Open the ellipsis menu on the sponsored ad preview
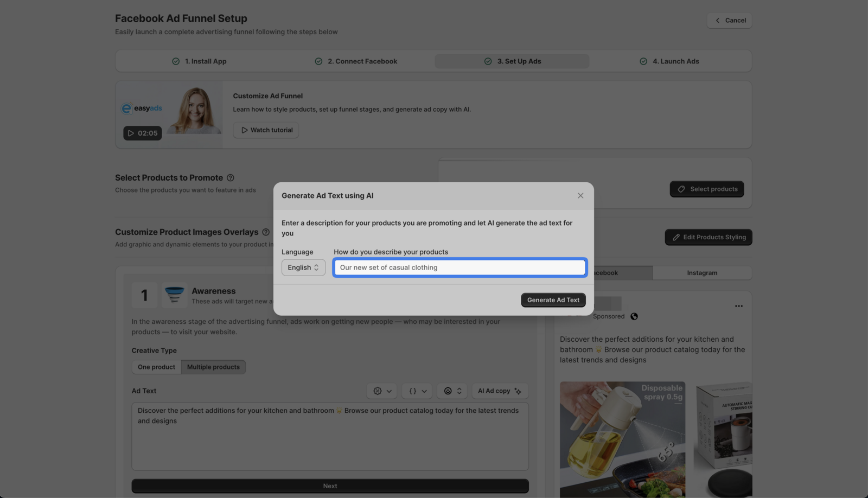Image resolution: width=868 pixels, height=498 pixels. pyautogui.click(x=739, y=306)
